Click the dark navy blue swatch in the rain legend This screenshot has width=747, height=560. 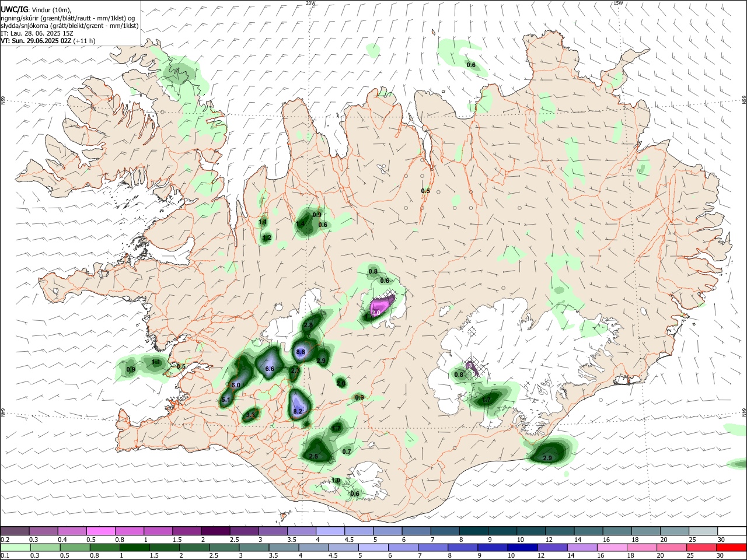[522, 547]
